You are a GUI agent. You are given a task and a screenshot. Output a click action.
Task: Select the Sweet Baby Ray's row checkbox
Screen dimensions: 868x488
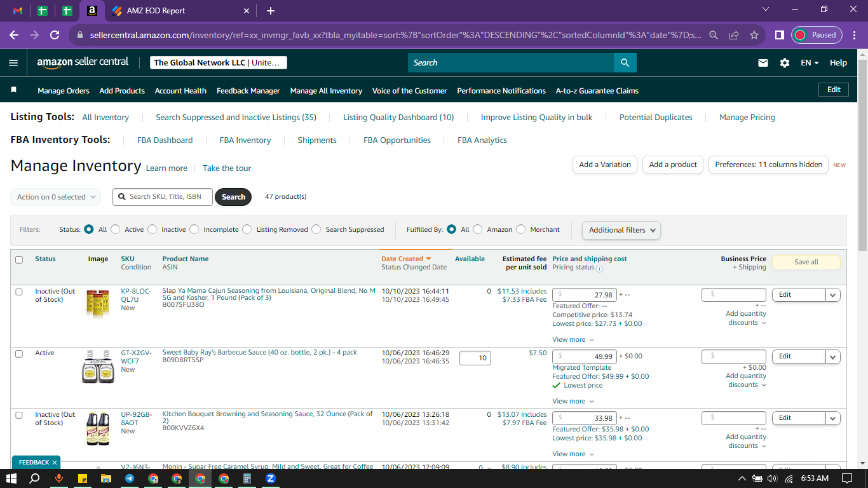pos(19,353)
